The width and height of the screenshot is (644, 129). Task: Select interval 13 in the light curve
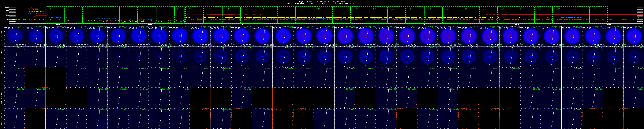click(268, 15)
